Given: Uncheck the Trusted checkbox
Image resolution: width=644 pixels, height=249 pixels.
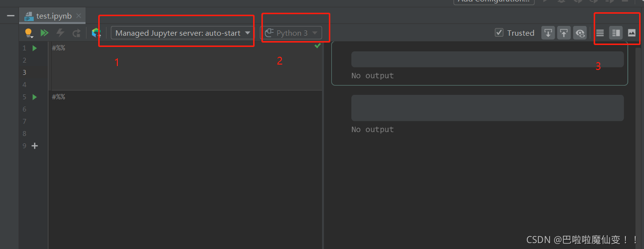Looking at the screenshot, I should pyautogui.click(x=499, y=33).
